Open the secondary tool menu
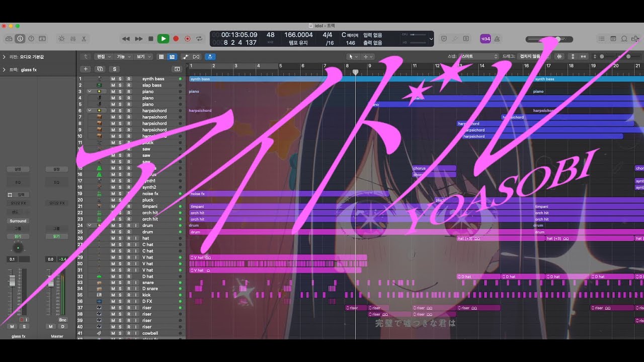This screenshot has height=362, width=644. click(x=367, y=57)
